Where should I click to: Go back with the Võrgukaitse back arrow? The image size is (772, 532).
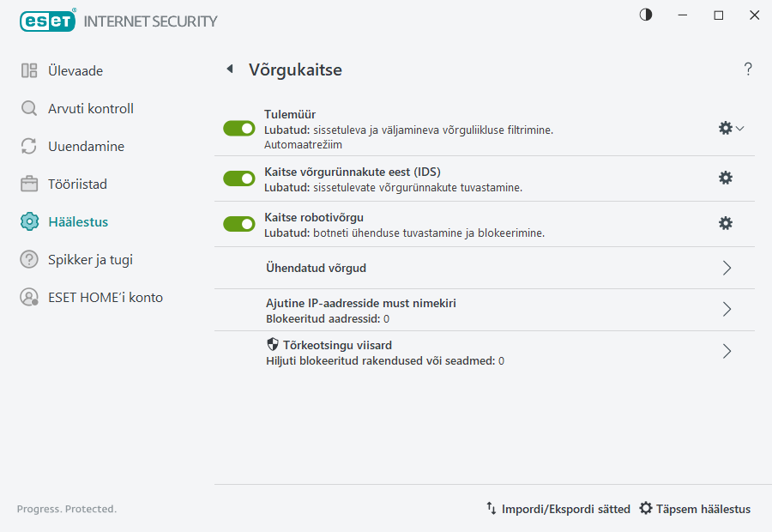coord(229,69)
